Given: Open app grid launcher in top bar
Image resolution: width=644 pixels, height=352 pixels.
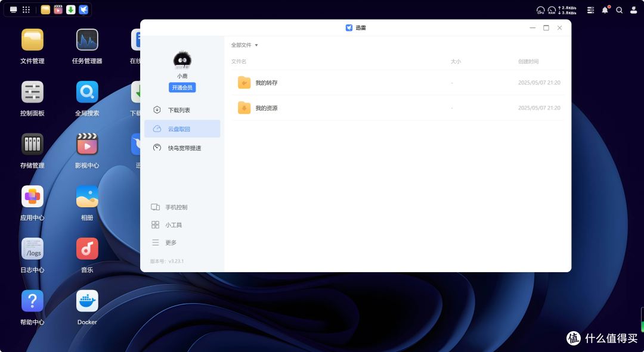Looking at the screenshot, I should pyautogui.click(x=26, y=10).
